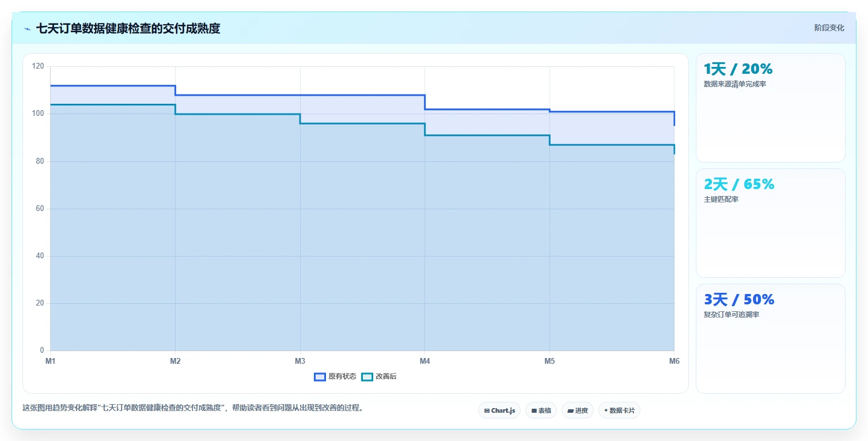Click the 40 y-axis value
Image resolution: width=868 pixels, height=441 pixels.
(40, 256)
